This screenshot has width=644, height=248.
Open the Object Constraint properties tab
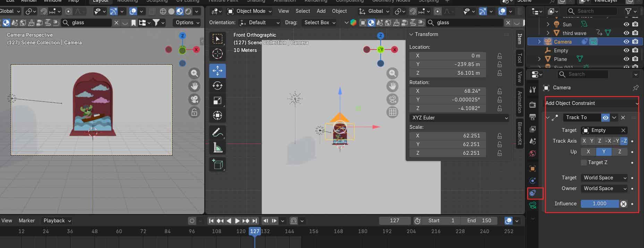tap(533, 193)
